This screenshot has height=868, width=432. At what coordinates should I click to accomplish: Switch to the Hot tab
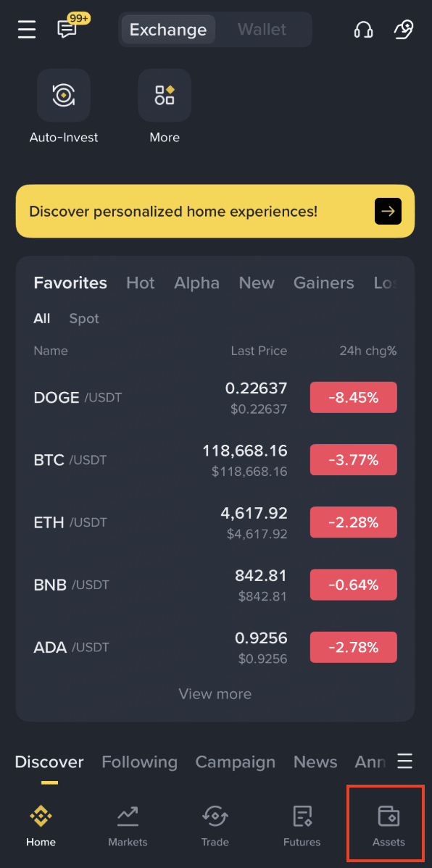141,283
